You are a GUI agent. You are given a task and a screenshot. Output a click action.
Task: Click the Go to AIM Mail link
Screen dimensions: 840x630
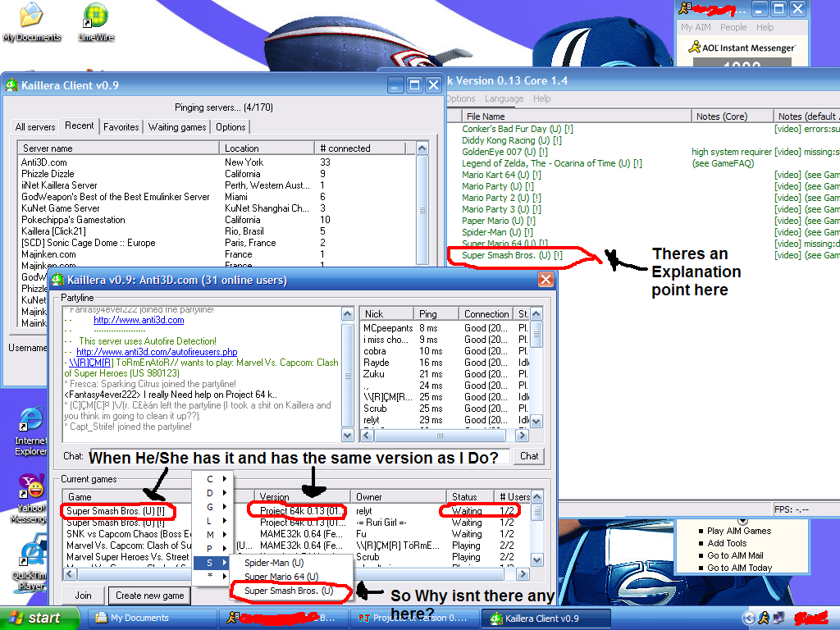(735, 555)
